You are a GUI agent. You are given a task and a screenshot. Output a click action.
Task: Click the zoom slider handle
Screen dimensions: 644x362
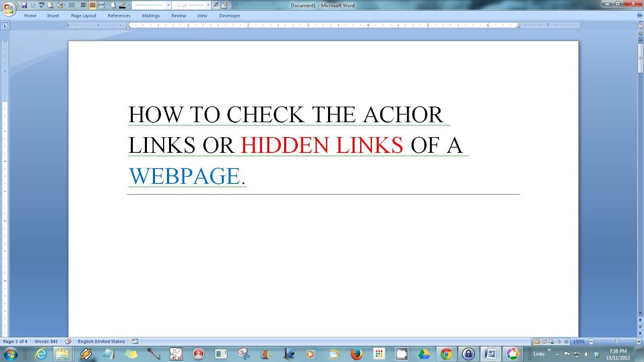click(x=617, y=341)
